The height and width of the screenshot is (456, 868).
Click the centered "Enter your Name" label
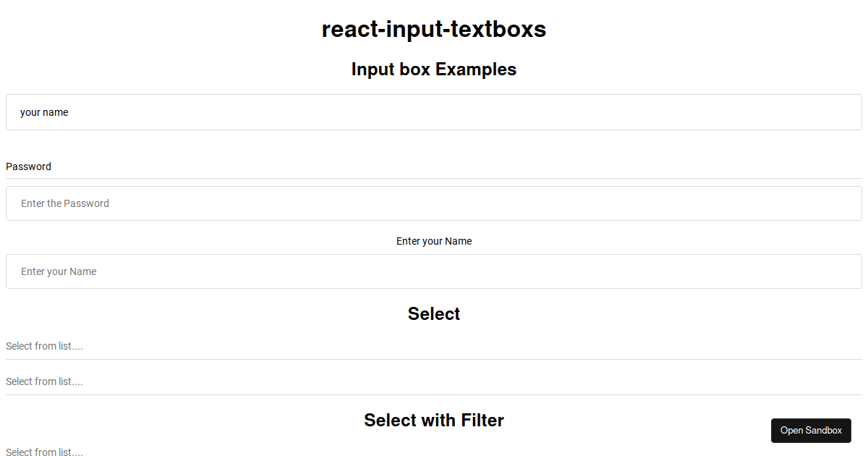point(434,241)
